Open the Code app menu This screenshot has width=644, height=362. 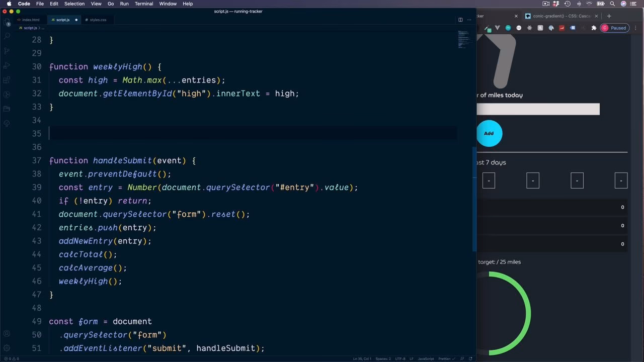point(24,4)
